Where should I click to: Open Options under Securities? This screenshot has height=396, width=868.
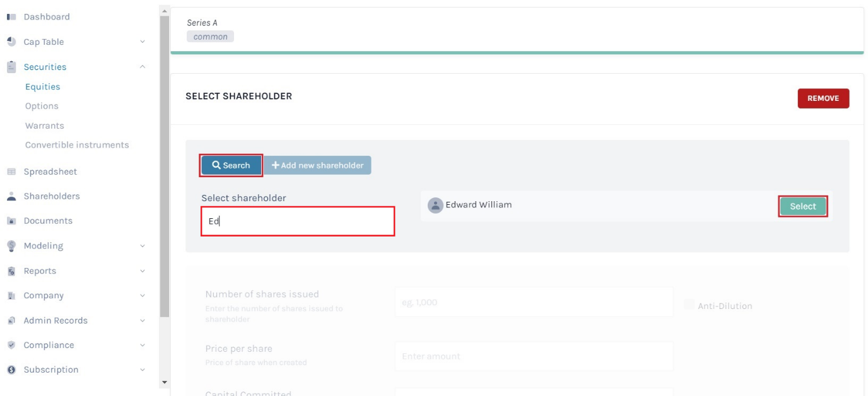coord(42,106)
